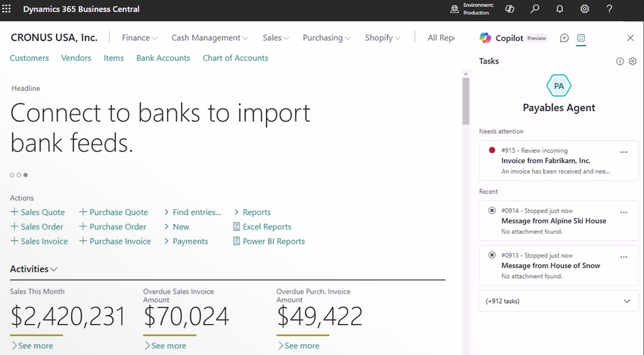This screenshot has height=355, width=644.
Task: Click the third carousel dot under the headline
Action: pyautogui.click(x=26, y=174)
